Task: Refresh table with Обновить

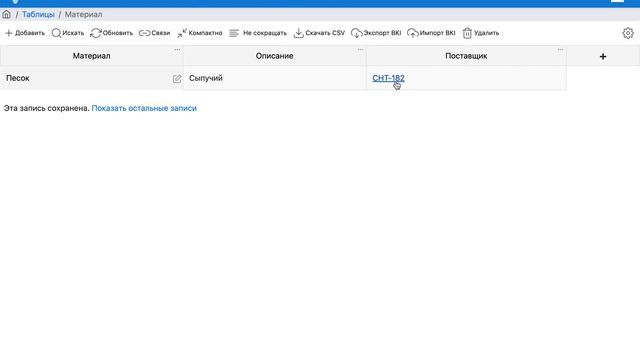Action: coord(111,33)
